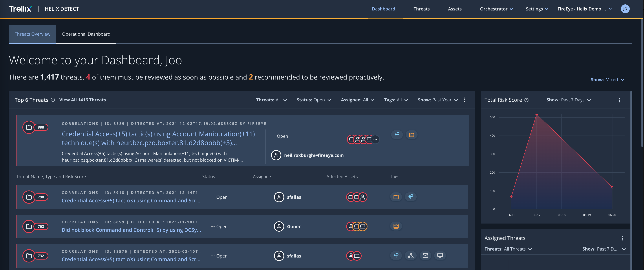Open threat 8589 Credential Access title link

(x=158, y=138)
